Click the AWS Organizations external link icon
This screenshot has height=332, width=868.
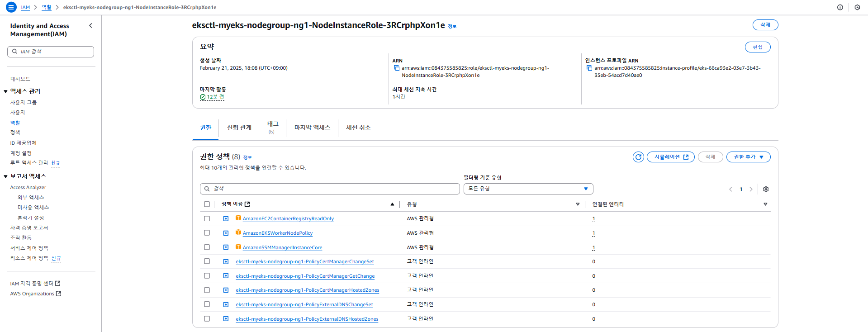[58, 294]
